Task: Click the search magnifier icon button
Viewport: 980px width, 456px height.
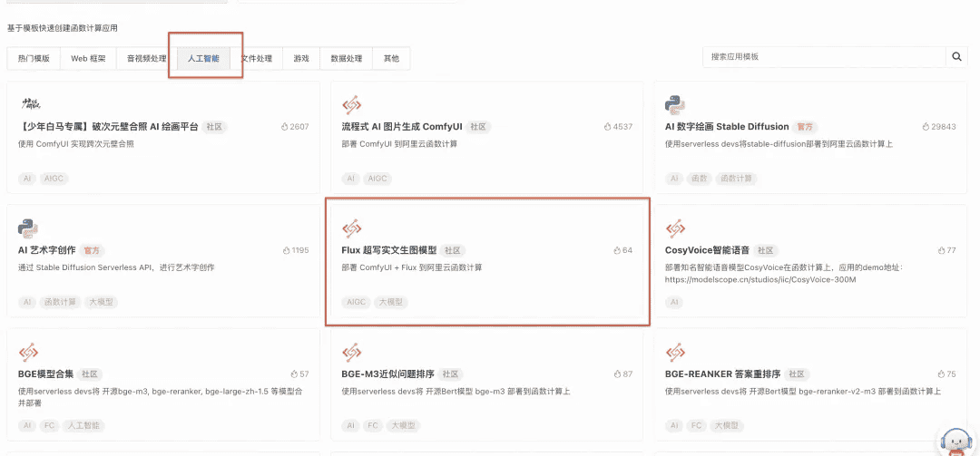Action: [956, 57]
